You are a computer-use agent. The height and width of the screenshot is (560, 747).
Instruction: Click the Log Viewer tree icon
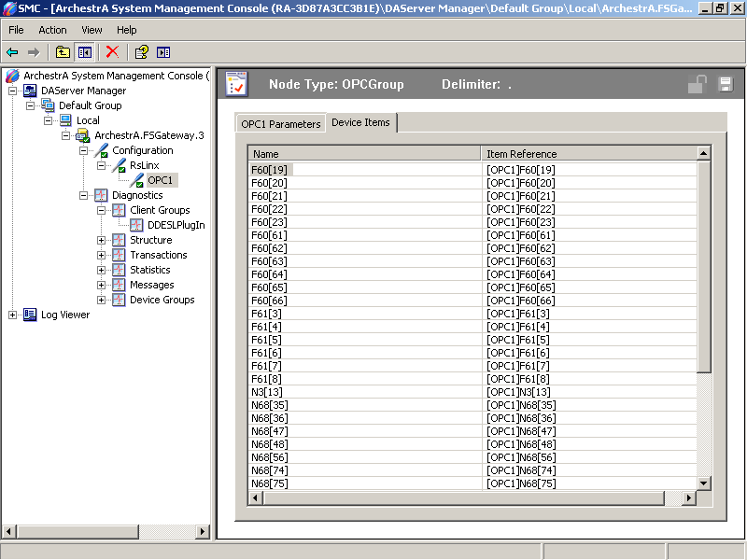pos(30,315)
